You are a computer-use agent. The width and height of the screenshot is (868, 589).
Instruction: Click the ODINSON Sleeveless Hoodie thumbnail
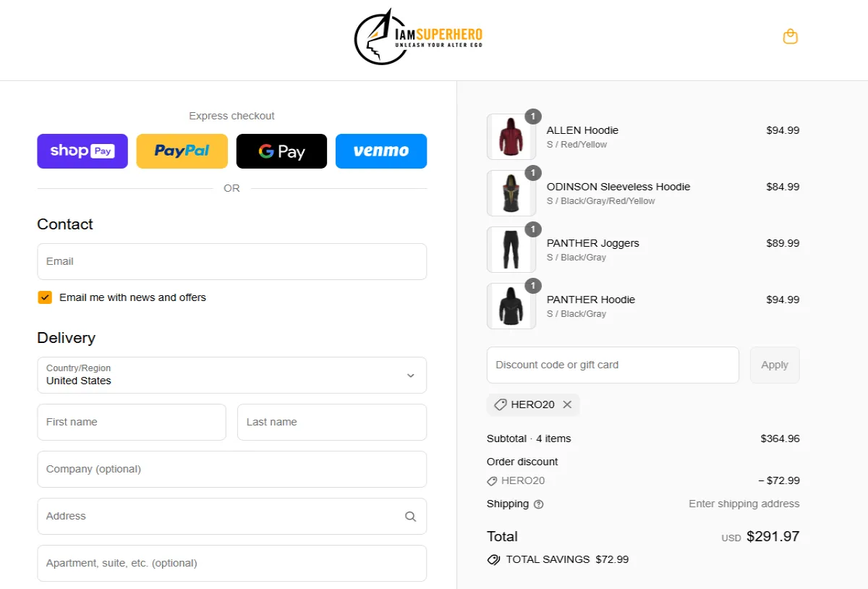(511, 193)
